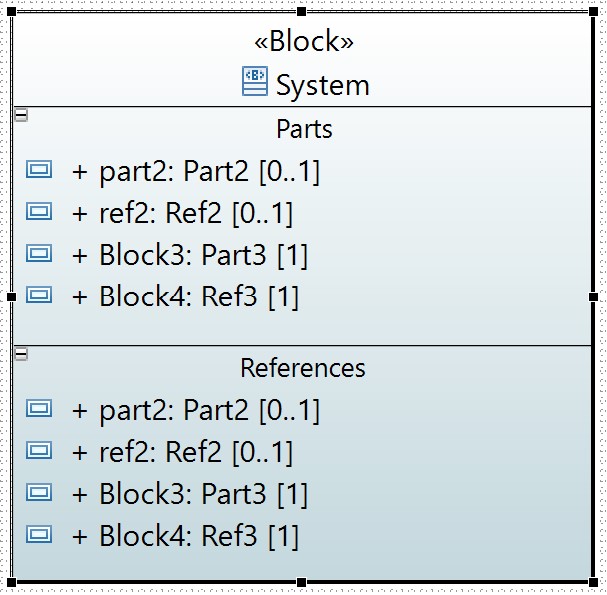Click the Block icon beside System

tap(255, 81)
